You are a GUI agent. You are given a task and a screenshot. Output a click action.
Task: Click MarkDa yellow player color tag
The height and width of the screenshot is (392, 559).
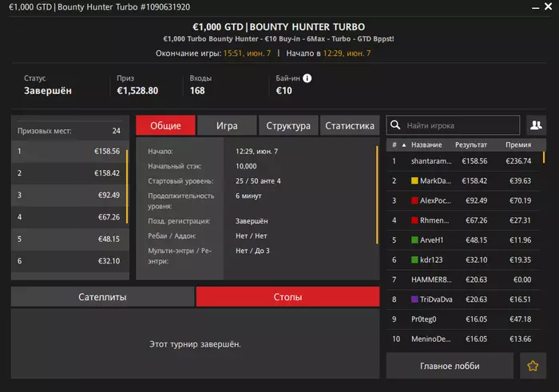[x=414, y=180]
